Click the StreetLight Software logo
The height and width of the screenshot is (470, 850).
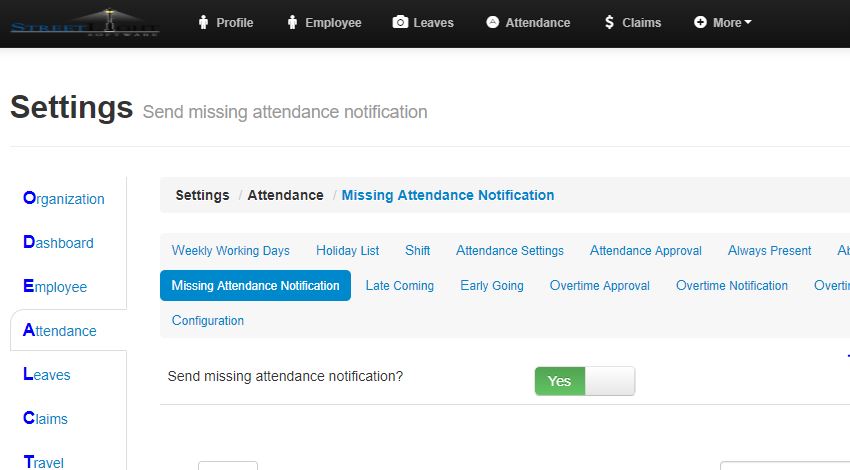tap(85, 23)
